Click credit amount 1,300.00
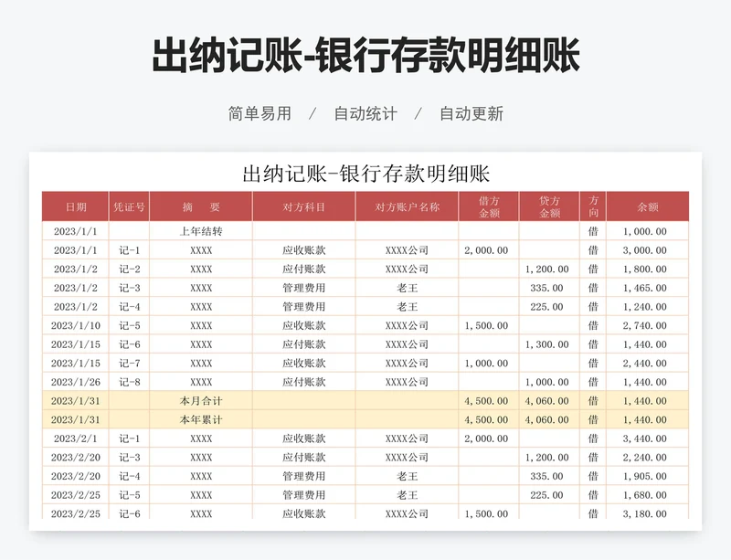 click(x=549, y=344)
